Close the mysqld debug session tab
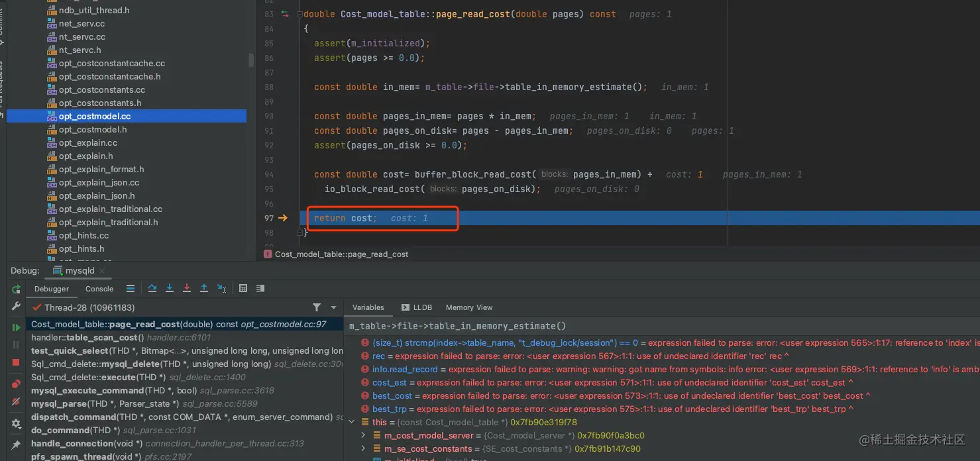 pos(103,271)
